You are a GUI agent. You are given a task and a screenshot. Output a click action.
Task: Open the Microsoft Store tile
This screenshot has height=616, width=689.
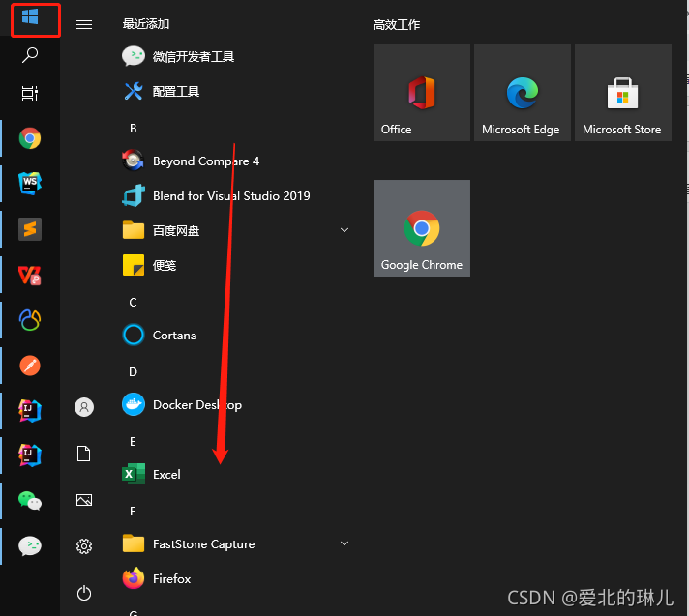(x=623, y=93)
